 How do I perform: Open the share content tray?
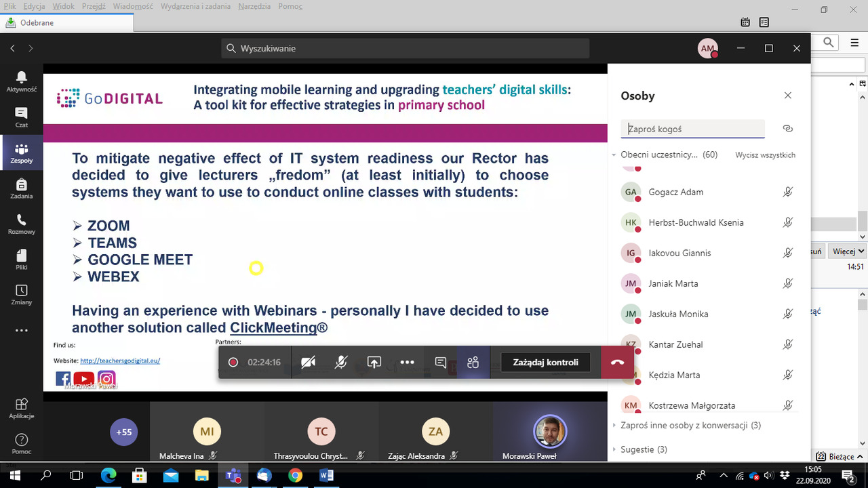374,363
